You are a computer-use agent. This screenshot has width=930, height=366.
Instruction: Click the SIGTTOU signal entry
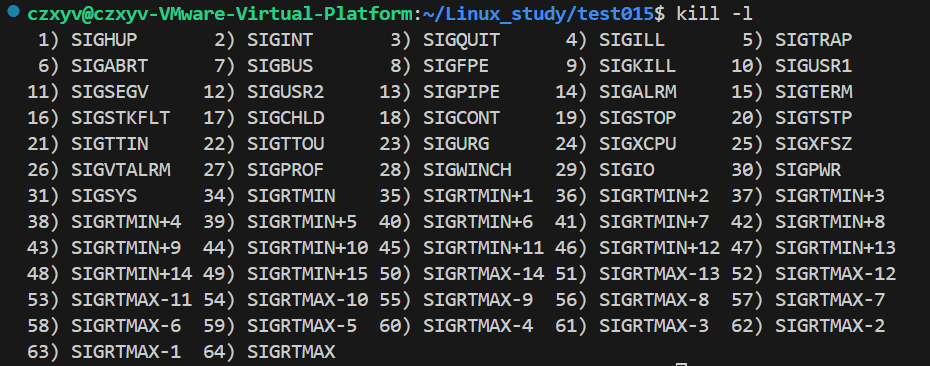(x=286, y=144)
